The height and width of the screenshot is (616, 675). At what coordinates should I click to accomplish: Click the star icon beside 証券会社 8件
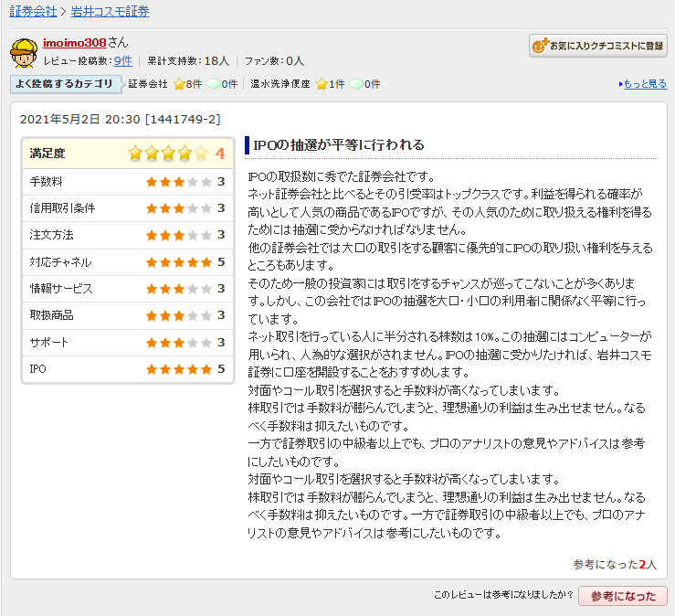click(178, 84)
